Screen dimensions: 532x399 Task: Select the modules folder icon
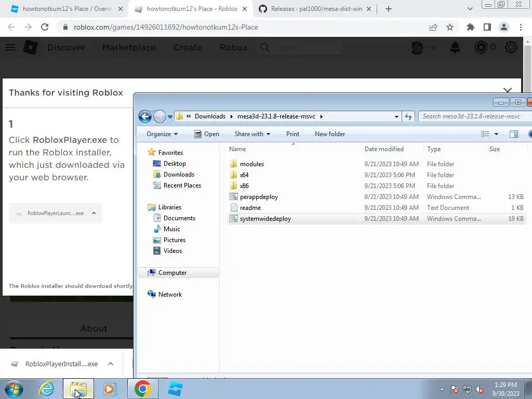tap(233, 164)
